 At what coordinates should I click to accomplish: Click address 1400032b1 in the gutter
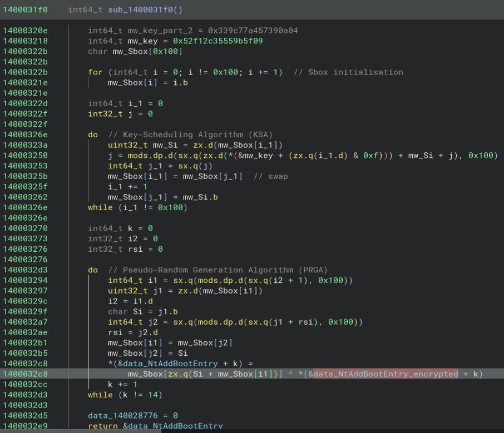26,343
